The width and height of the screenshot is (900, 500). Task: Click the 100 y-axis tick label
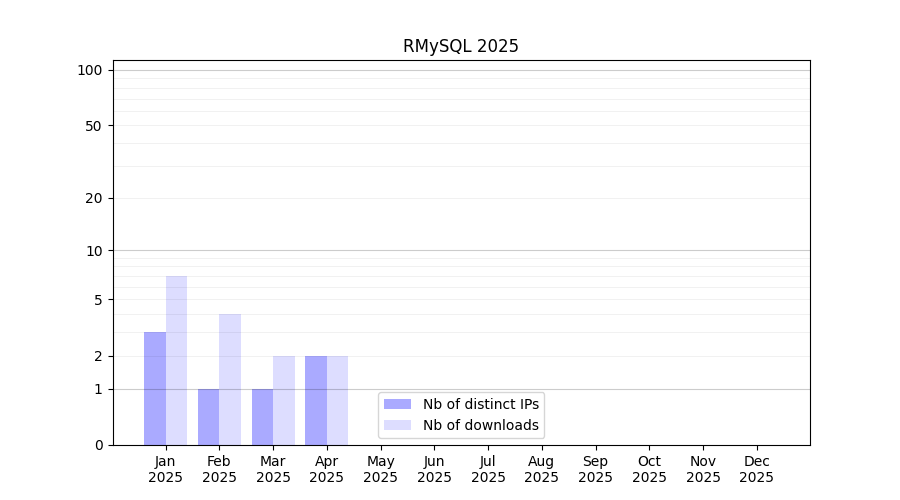(x=90, y=70)
